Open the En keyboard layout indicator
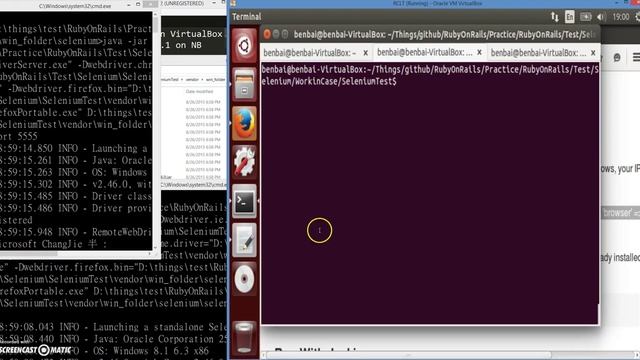This screenshot has width=640, height=360. coord(569,17)
